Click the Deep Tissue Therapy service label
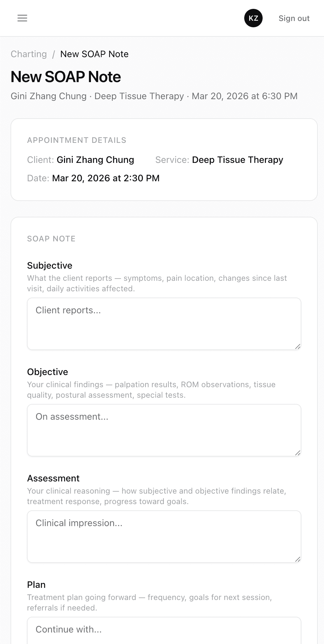Screen dimensions: 324x644 [237, 160]
